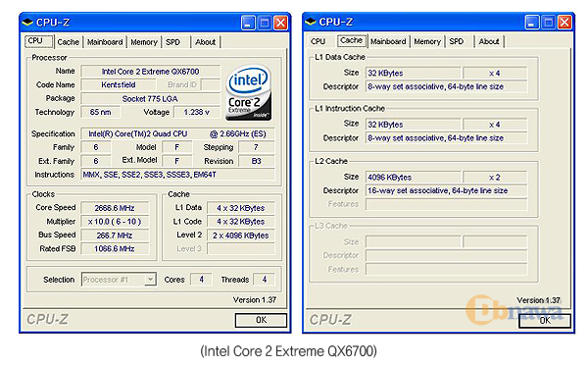Switch to Cache tab in left window
The image size is (588, 366).
point(69,42)
